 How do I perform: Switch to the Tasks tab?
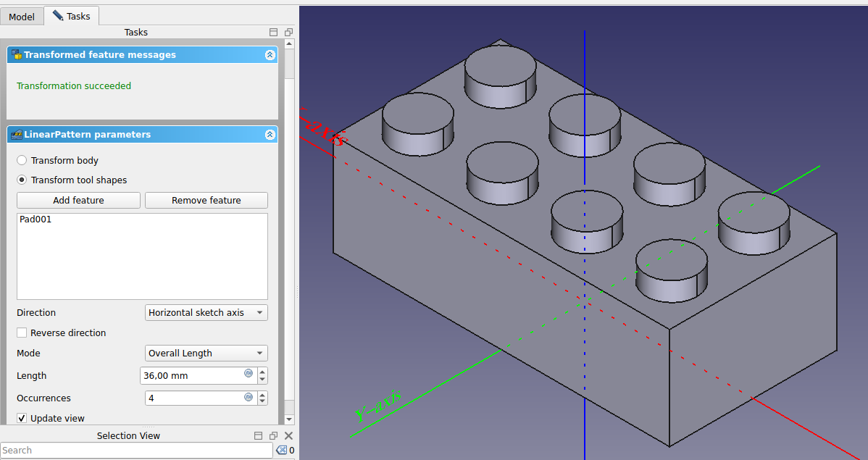72,16
